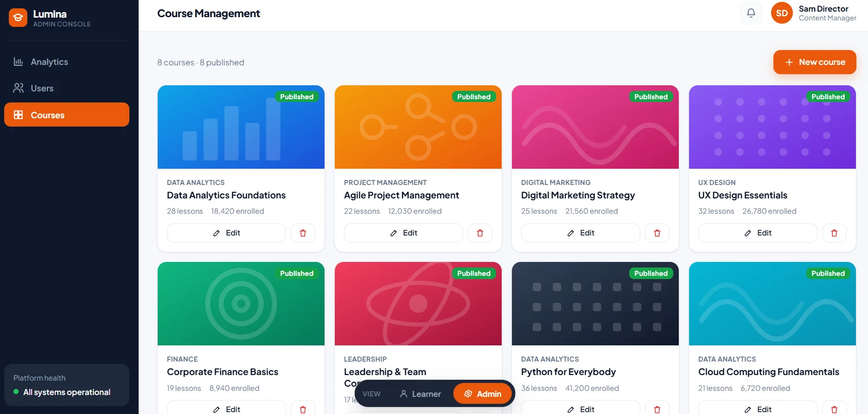Screen dimensions: 868x414
Task: Open the Leadership & Team red thumbnail
Action: tap(418, 304)
